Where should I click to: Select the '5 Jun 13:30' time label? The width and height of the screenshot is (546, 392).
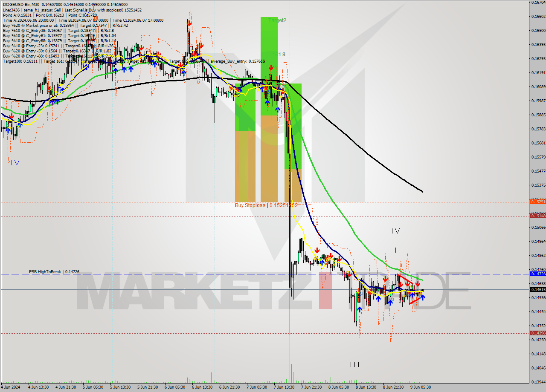pos(120,387)
